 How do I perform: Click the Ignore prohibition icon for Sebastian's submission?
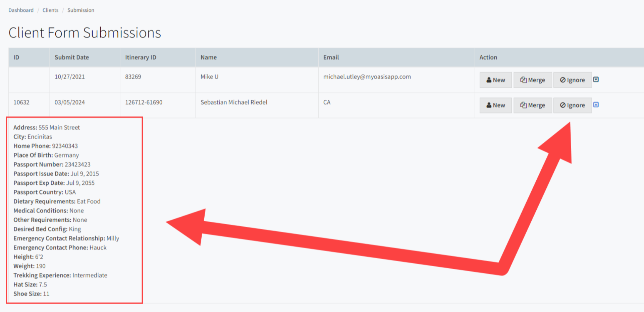(x=562, y=105)
